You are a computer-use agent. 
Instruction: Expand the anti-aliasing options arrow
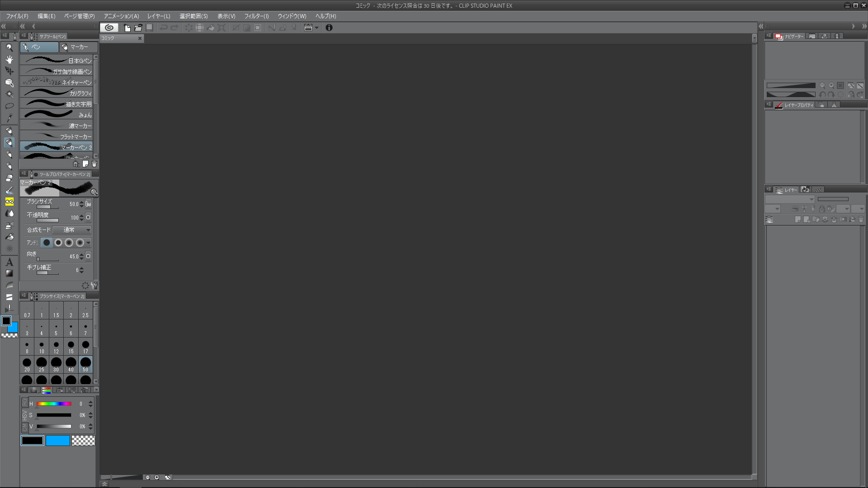coord(88,243)
